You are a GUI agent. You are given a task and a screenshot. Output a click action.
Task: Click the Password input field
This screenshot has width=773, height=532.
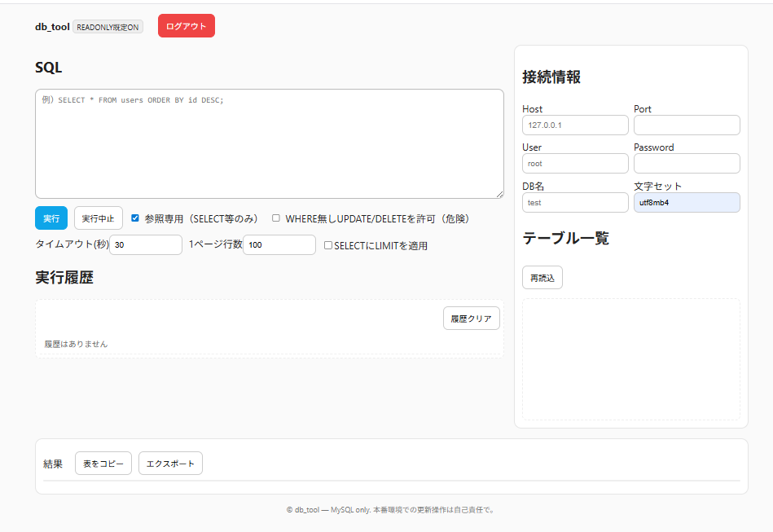(x=687, y=163)
